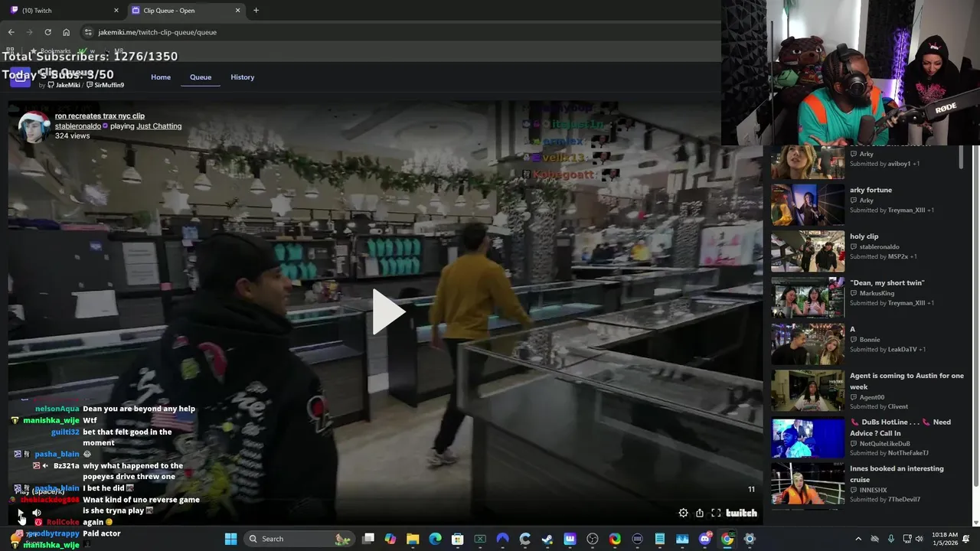This screenshot has width=980, height=551.
Task: Click the JakeMiki author link
Action: tap(64, 85)
